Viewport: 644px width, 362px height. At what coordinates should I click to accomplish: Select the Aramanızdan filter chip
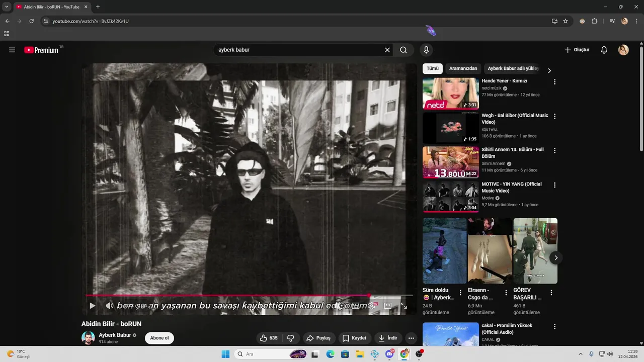click(463, 68)
